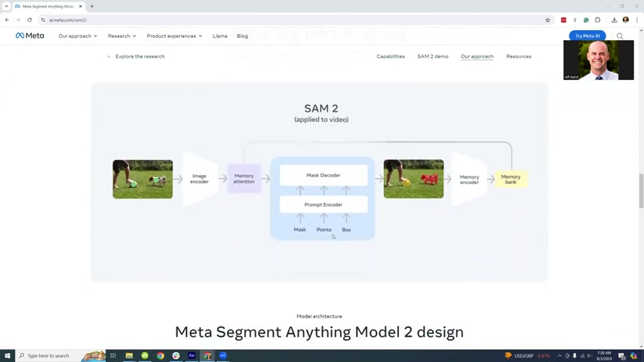Viewport: 644px width, 362px height.
Task: Click the segmented output frame thumbnail
Action: pos(413,179)
